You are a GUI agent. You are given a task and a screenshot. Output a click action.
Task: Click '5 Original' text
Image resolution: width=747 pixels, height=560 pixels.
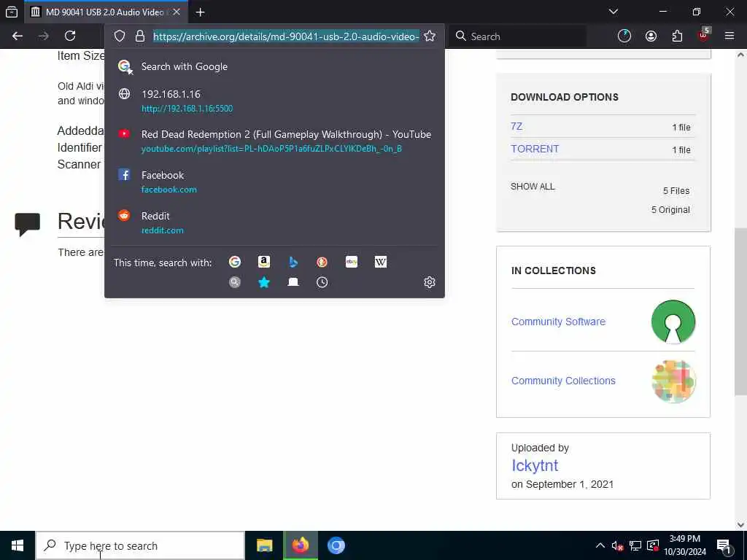(670, 209)
